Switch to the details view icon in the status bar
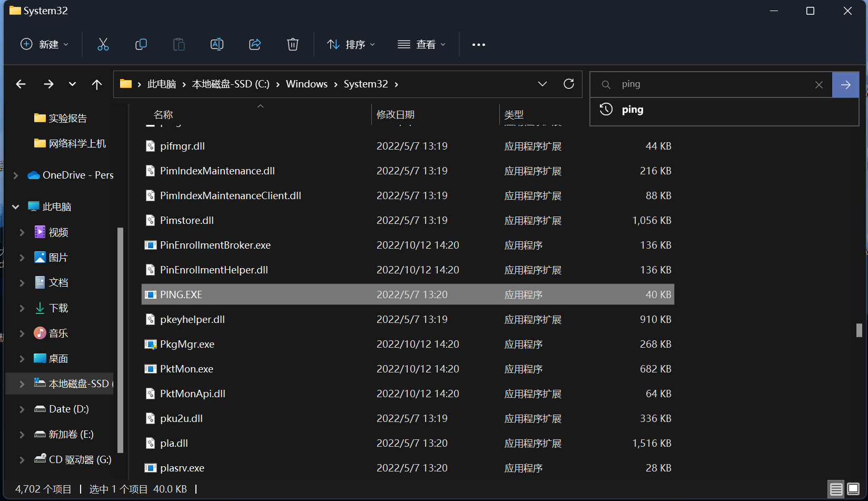Viewport: 868px width, 501px height. pyautogui.click(x=836, y=489)
